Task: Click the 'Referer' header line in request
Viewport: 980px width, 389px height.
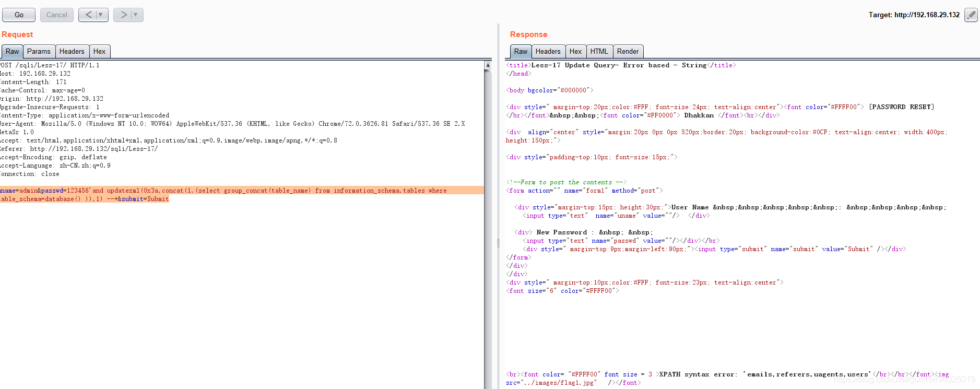Action: [x=79, y=149]
